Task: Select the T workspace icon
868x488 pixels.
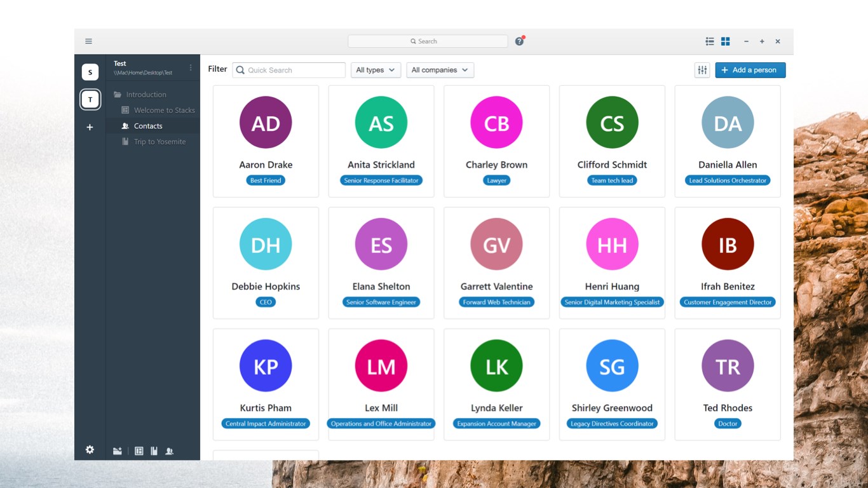Action: click(x=90, y=100)
